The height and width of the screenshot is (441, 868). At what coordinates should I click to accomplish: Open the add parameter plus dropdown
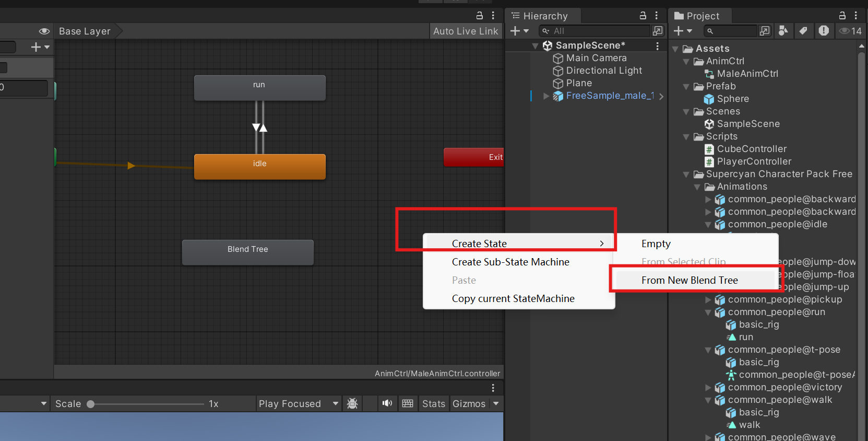click(40, 47)
